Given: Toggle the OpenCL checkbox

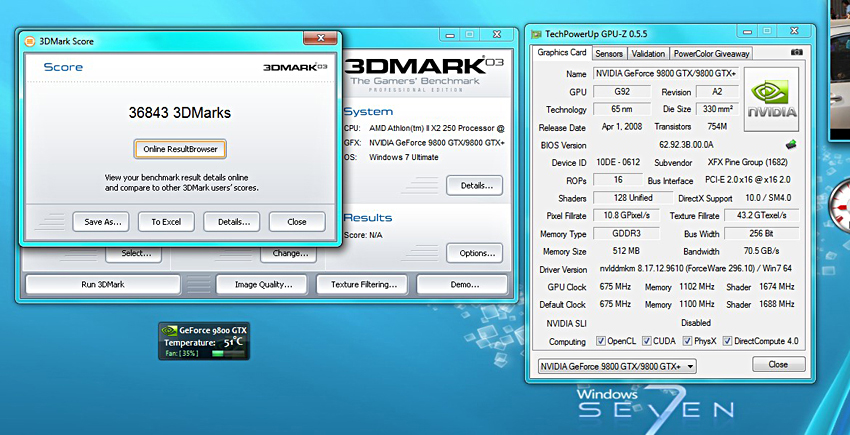Looking at the screenshot, I should 600,341.
